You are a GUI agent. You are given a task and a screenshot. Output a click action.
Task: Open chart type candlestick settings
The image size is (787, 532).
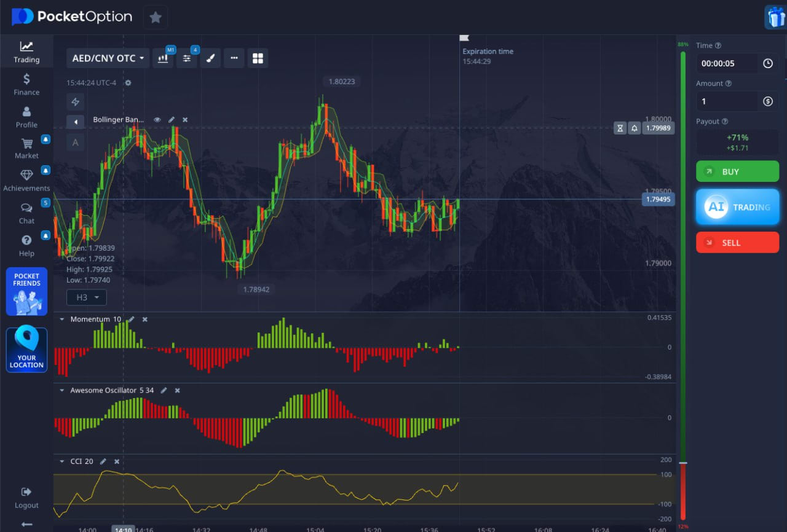[163, 58]
